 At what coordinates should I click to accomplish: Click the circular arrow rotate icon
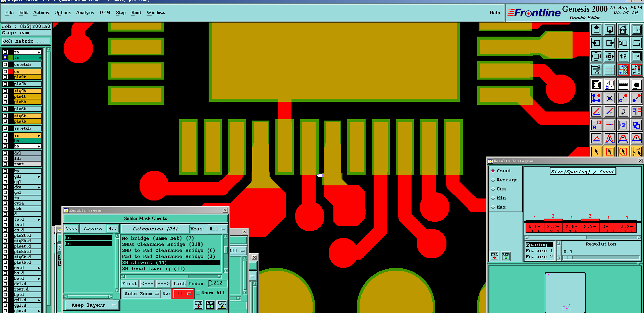click(x=623, y=111)
